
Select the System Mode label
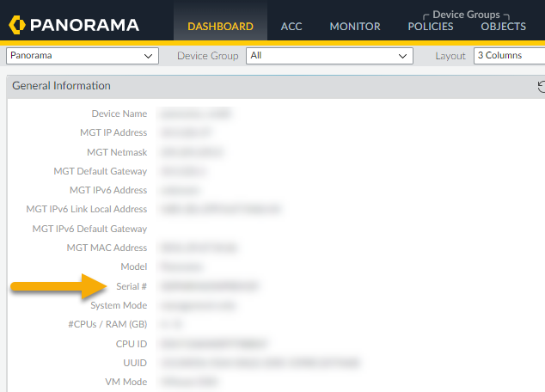(119, 305)
